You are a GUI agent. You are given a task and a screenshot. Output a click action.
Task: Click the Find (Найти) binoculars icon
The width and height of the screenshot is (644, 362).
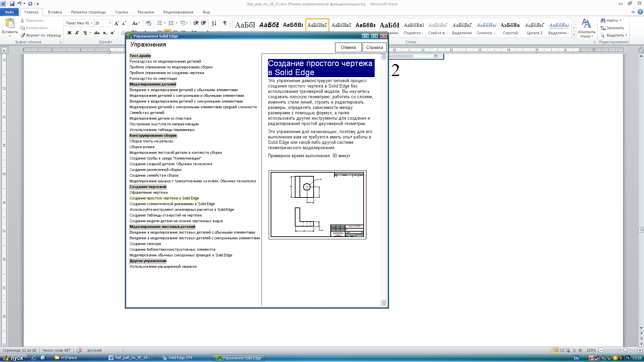[603, 20]
